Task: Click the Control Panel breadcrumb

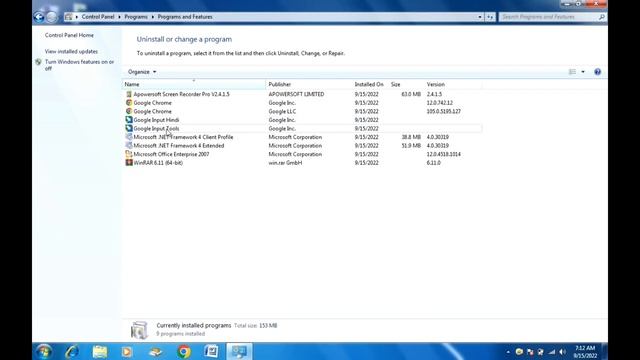Action: [98, 17]
